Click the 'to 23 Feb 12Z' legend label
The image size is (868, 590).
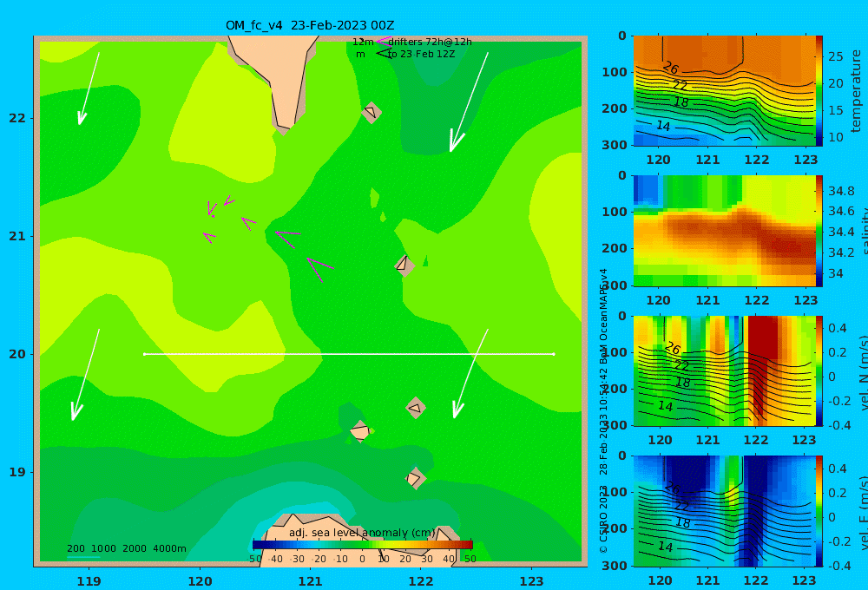[422, 55]
